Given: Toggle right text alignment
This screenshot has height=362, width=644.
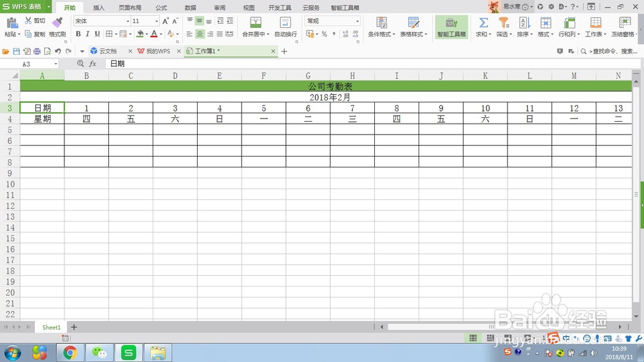Looking at the screenshot, I should 210,34.
